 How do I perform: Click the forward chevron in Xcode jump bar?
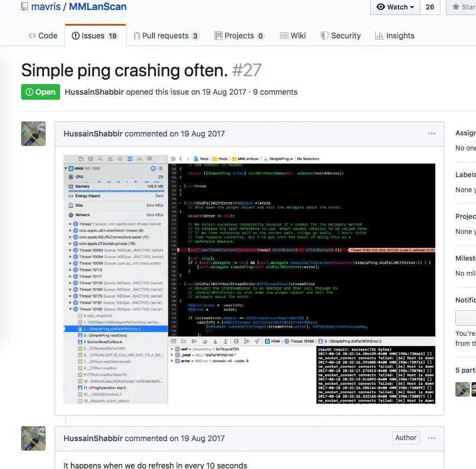coord(188,159)
